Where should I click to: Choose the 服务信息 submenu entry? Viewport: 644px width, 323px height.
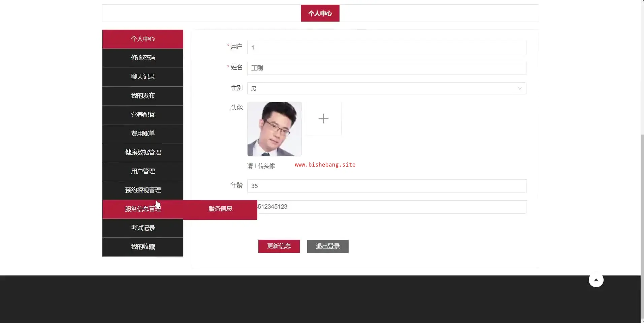[x=220, y=209]
